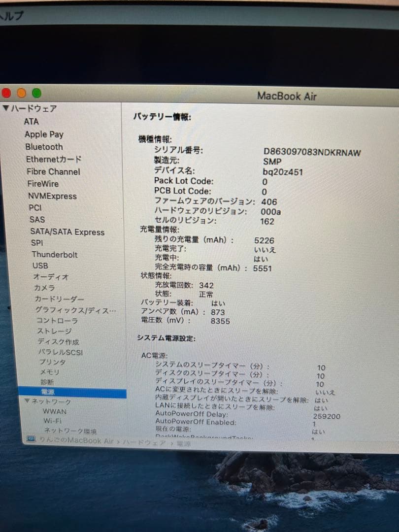Open 診断 entry in sidebar
The width and height of the screenshot is (399, 532).
click(x=47, y=382)
